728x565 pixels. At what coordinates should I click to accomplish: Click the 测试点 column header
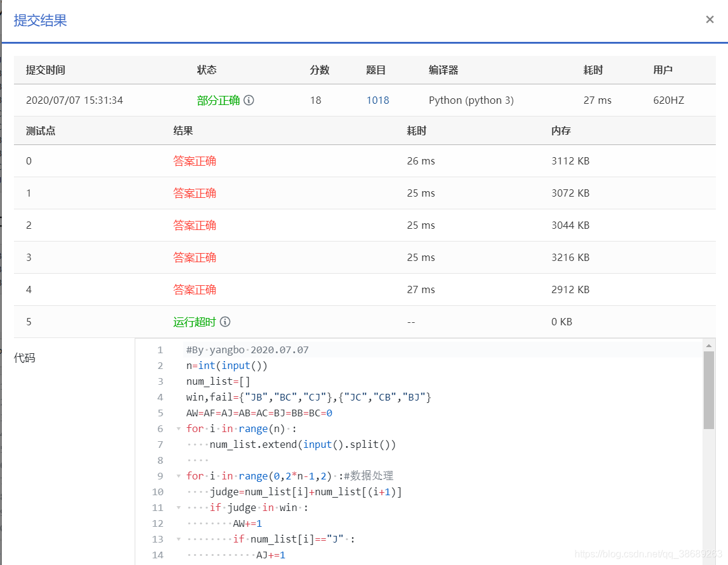click(x=41, y=130)
